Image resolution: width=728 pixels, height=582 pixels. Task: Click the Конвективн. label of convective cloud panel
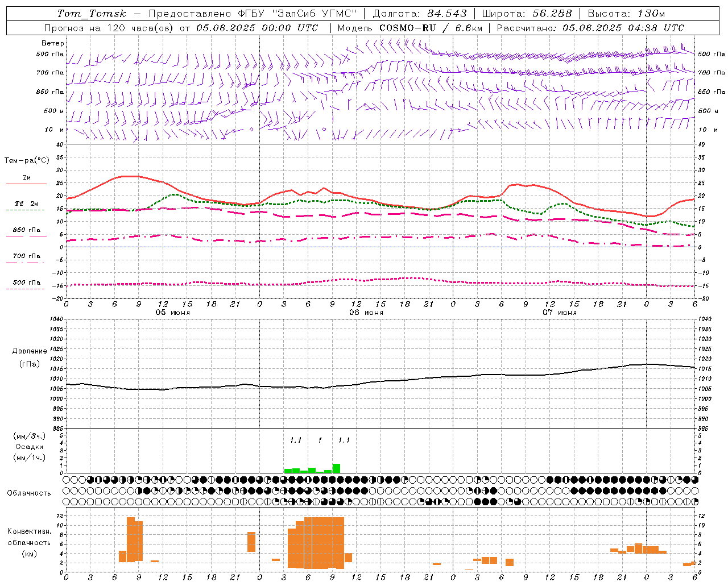(30, 531)
